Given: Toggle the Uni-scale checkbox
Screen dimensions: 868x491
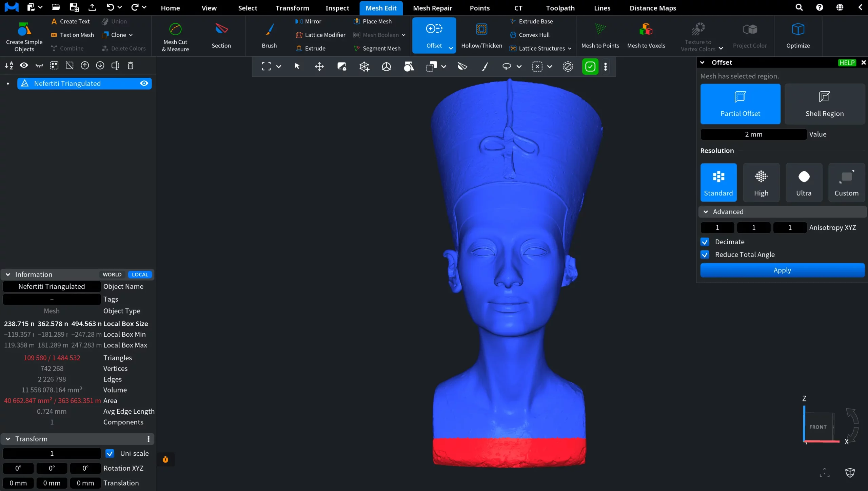Looking at the screenshot, I should pos(110,454).
